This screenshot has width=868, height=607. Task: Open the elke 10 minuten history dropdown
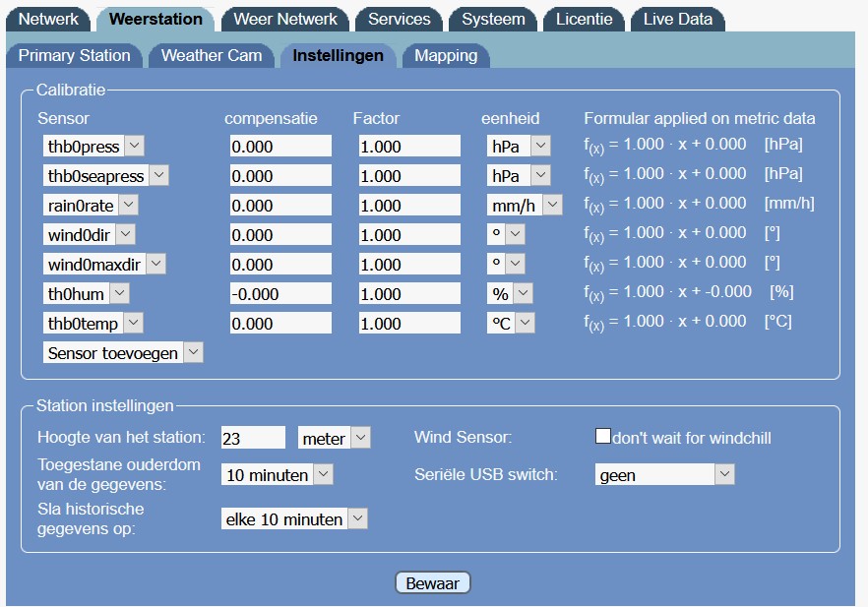[x=293, y=519]
